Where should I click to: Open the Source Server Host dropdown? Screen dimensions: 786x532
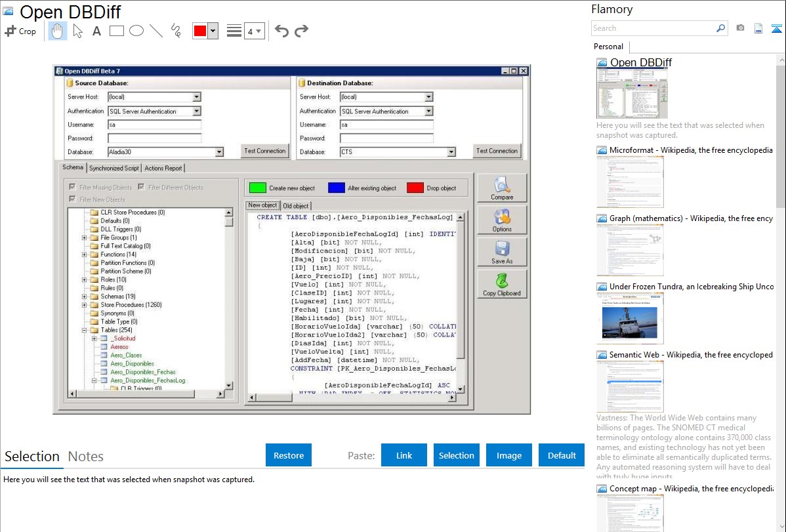(197, 97)
